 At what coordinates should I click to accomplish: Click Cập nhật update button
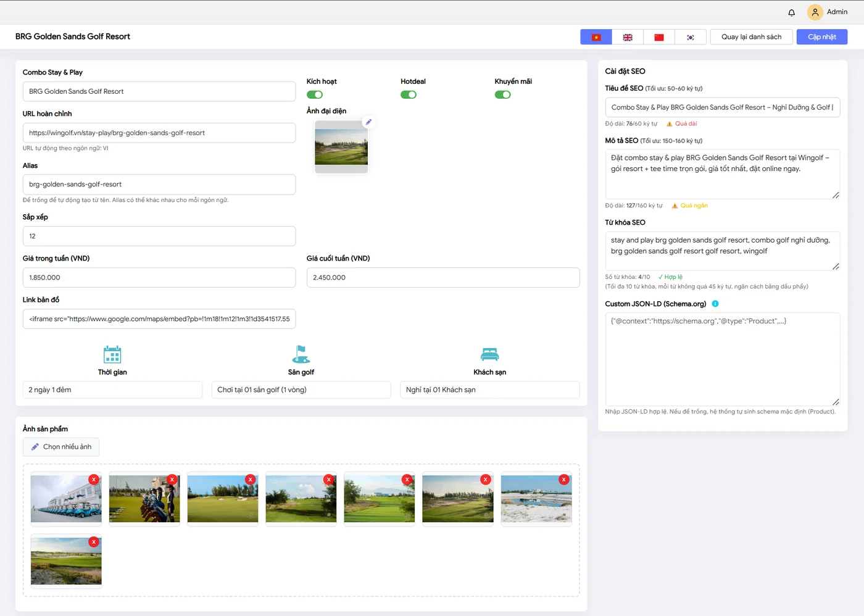[x=822, y=37]
